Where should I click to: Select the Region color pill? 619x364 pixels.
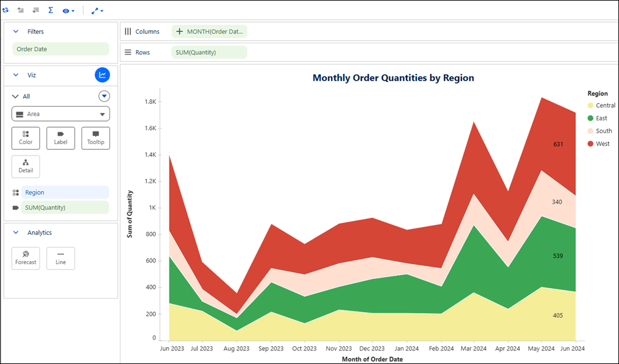[65, 192]
